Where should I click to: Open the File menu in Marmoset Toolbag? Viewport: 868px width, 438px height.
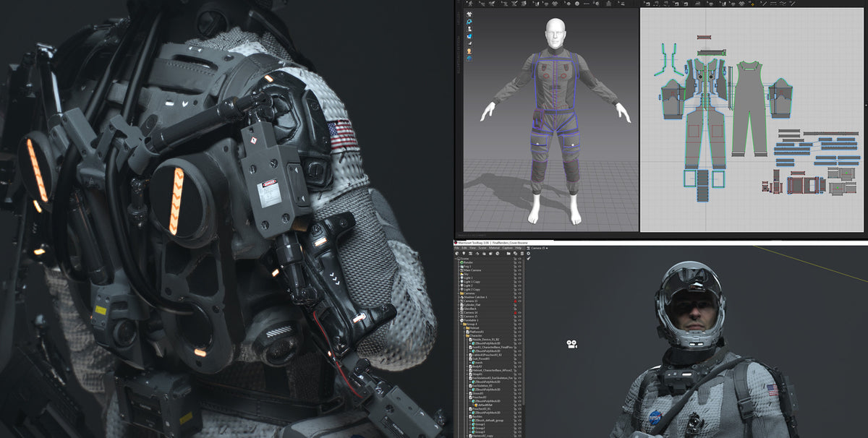(x=456, y=248)
